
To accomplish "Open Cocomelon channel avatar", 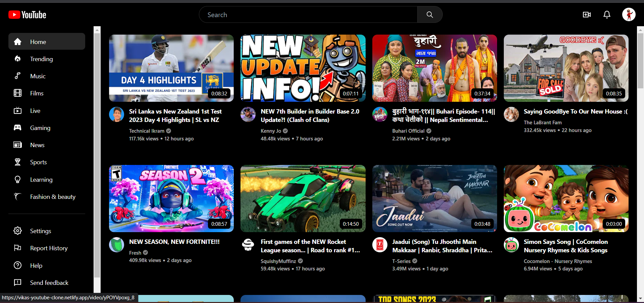I will pyautogui.click(x=511, y=245).
